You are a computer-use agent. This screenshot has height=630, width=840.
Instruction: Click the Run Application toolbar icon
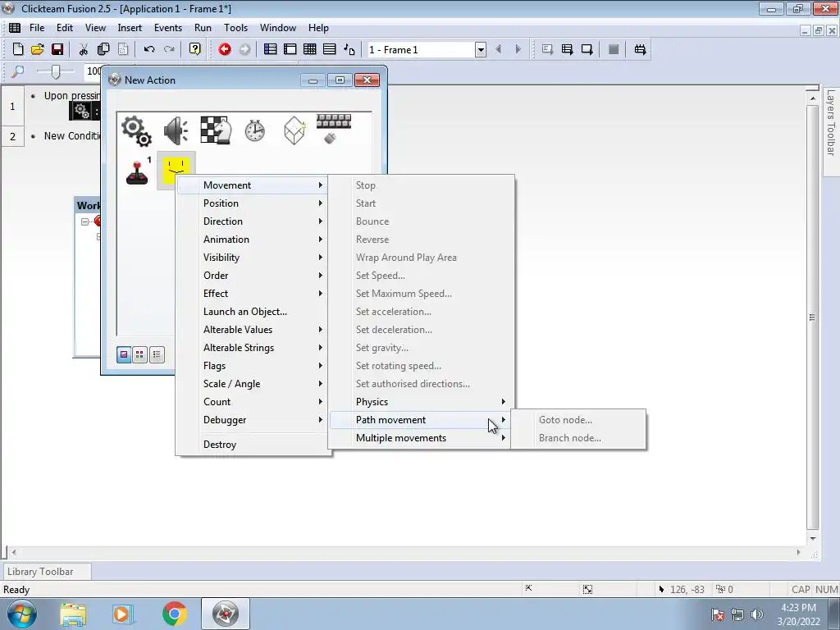pos(567,49)
